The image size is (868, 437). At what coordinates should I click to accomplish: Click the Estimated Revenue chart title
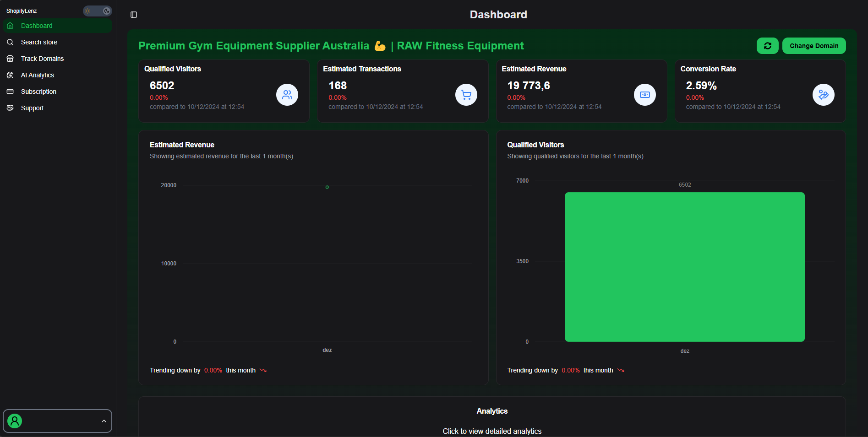182,145
